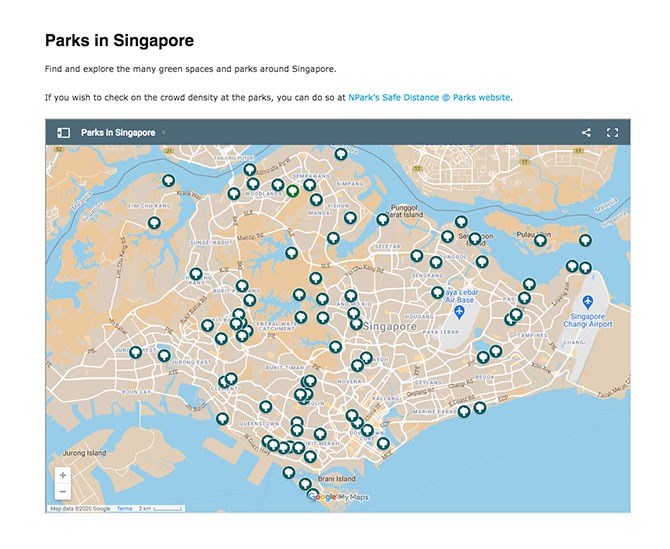Select the park marker beside Mandai Rd in catchment
This screenshot has width=670, height=549.
[x=291, y=253]
